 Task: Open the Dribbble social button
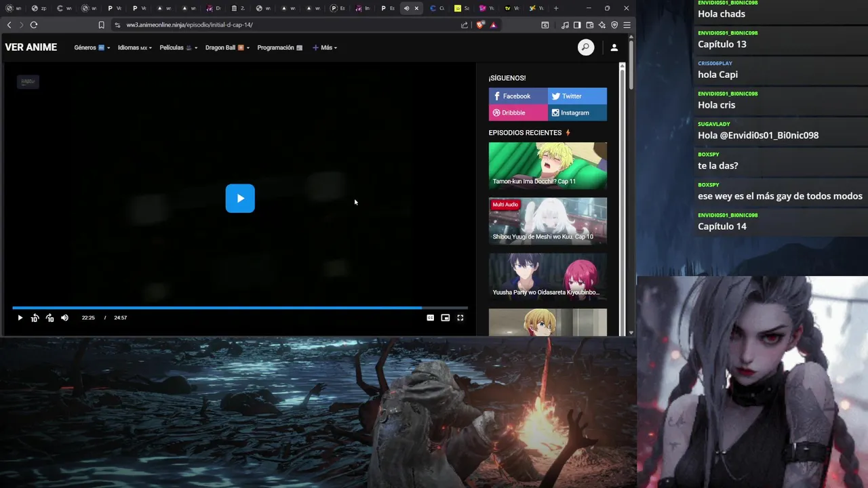point(518,113)
